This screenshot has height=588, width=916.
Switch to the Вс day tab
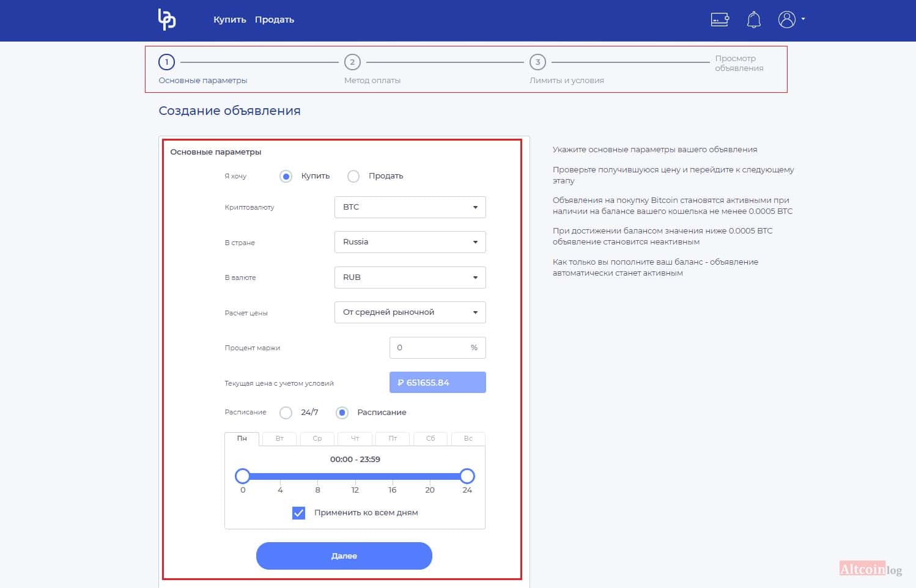[x=468, y=438]
